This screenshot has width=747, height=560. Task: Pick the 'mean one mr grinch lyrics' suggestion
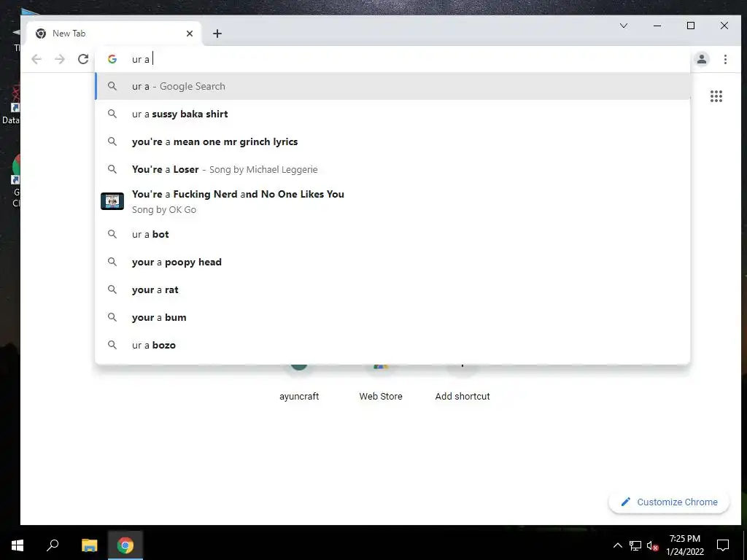coord(392,141)
